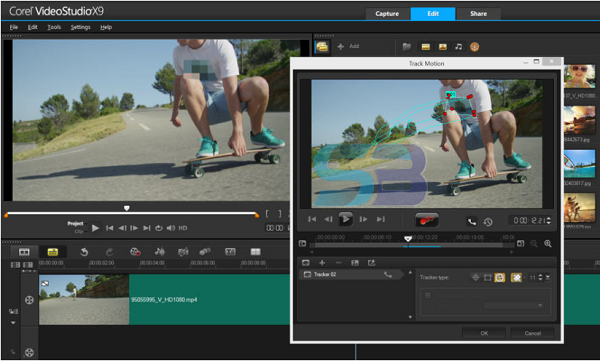This screenshot has width=600, height=361.
Task: Click the red Track Motion button
Action: (427, 220)
